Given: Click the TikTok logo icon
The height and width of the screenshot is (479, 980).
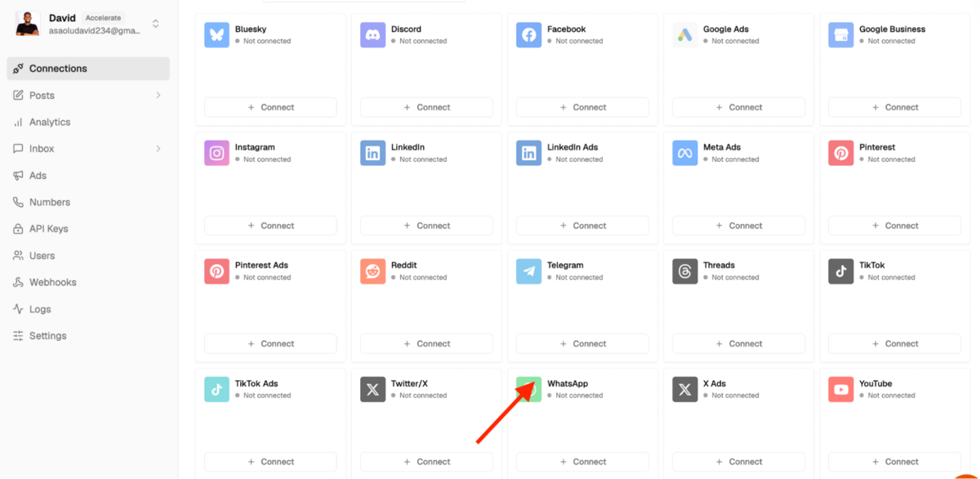Looking at the screenshot, I should (x=840, y=271).
